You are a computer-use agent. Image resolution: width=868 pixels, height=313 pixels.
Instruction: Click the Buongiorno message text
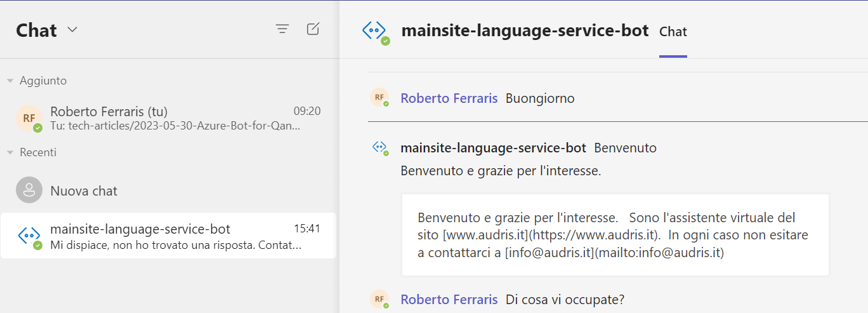pyautogui.click(x=540, y=98)
